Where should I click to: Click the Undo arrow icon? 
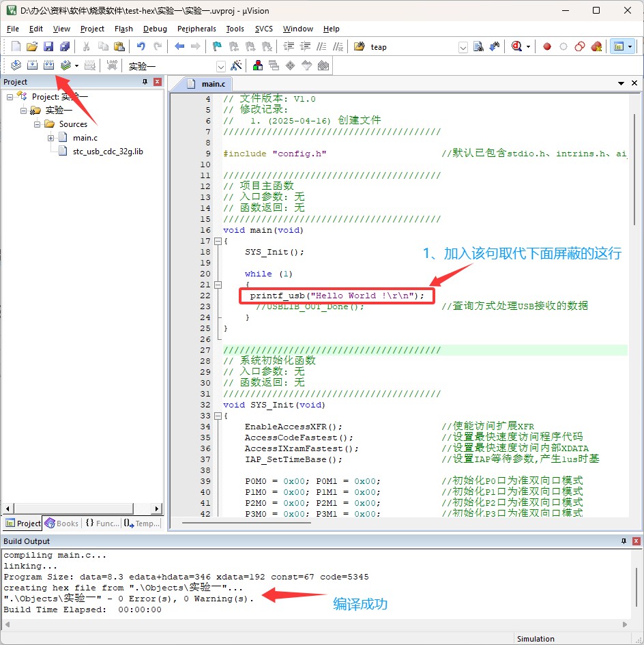(141, 46)
